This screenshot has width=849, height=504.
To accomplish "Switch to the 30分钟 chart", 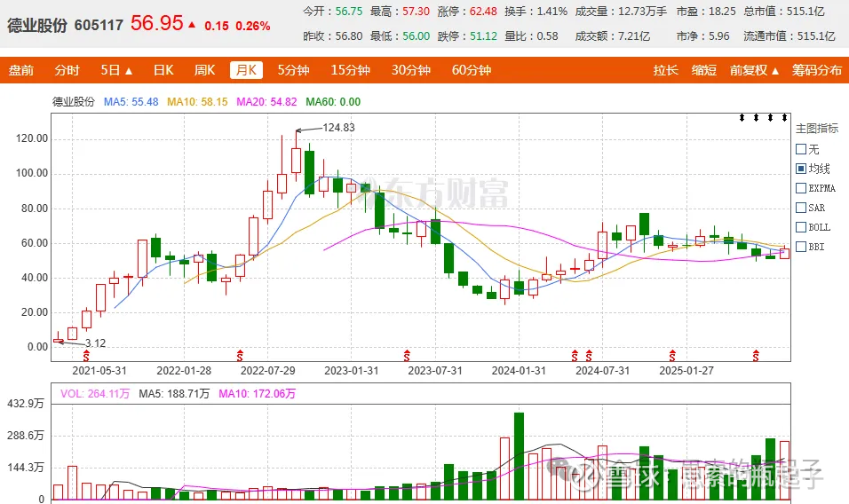I will [x=411, y=70].
